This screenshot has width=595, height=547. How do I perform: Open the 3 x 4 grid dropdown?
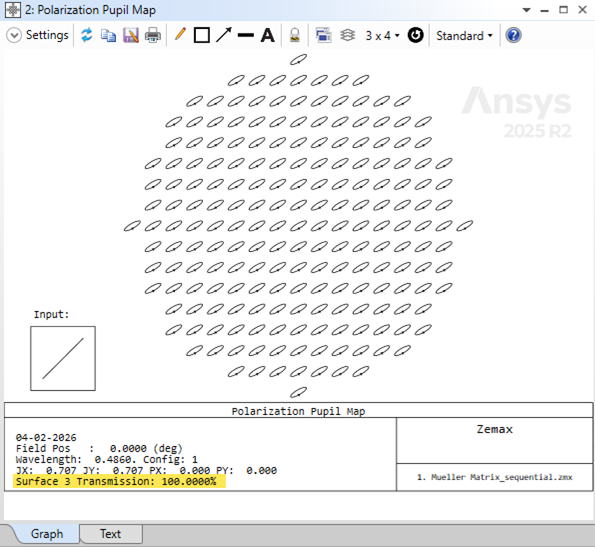click(x=382, y=36)
